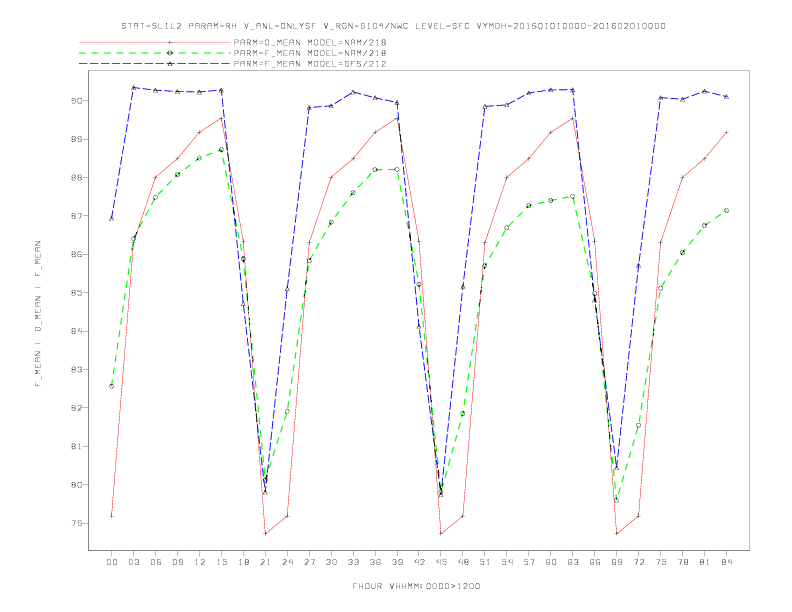This screenshot has width=792, height=612.
Task: Click the green NAM circle marker at hour 00
Action: coord(112,386)
